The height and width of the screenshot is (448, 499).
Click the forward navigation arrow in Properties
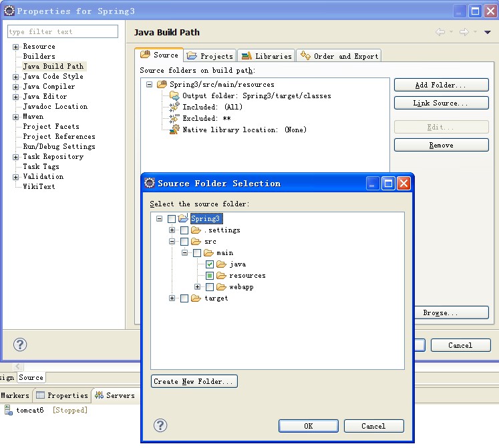coord(464,32)
